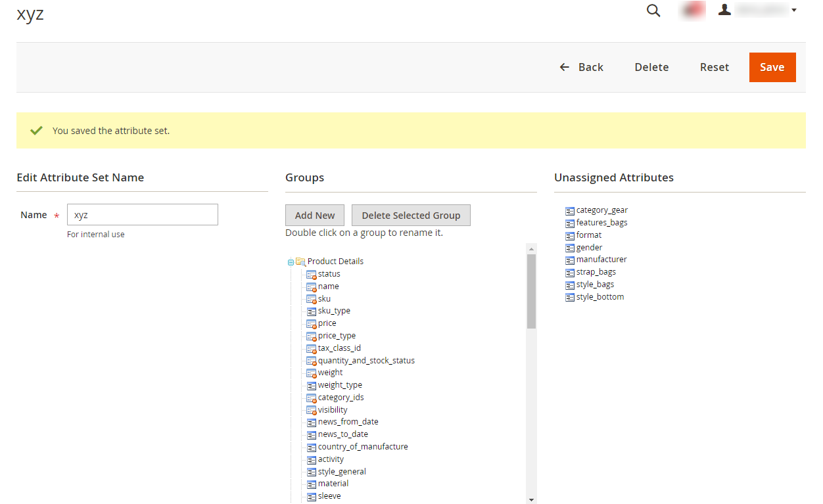Click the category_gear attribute icon
This screenshot has width=823, height=504.
coord(570,211)
